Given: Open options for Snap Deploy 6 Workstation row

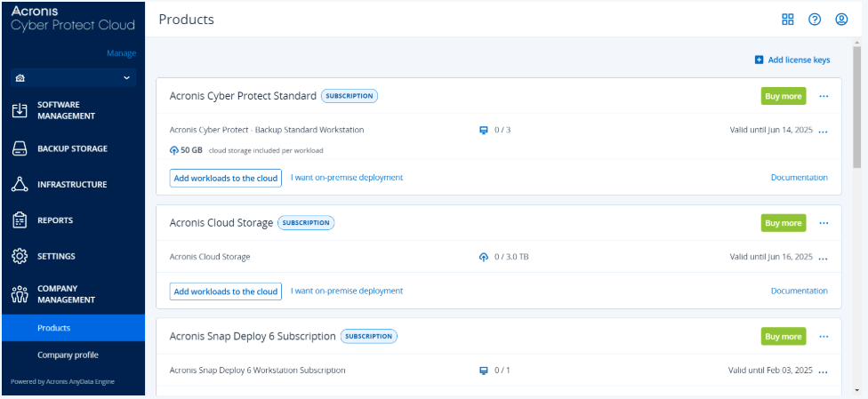Looking at the screenshot, I should click(x=823, y=371).
